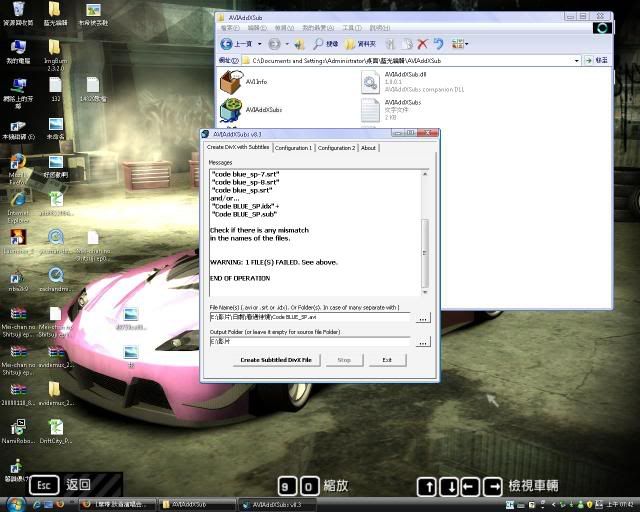This screenshot has width=640, height=512.
Task: Click the browse button next to Output Folder field
Action: point(423,342)
